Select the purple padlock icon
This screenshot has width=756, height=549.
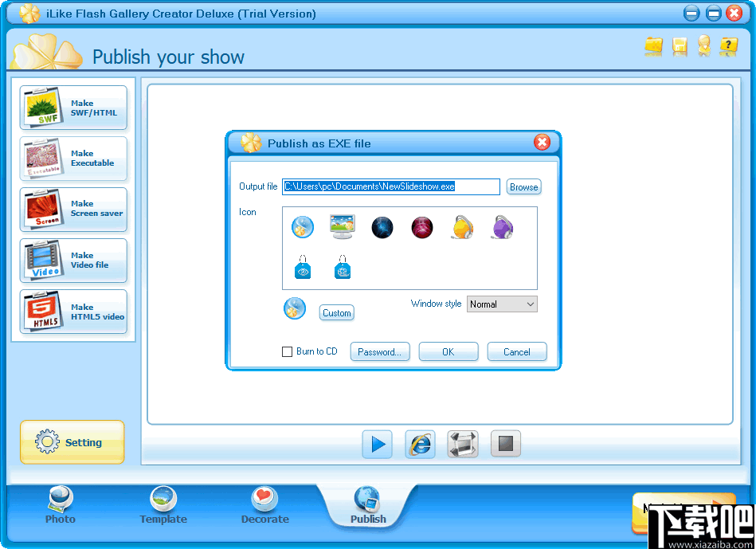click(x=502, y=227)
